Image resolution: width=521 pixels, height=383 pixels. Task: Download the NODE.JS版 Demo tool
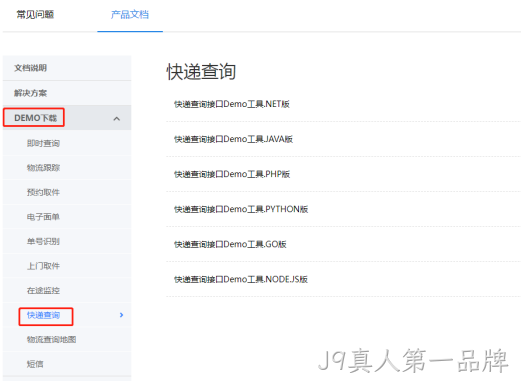pyautogui.click(x=241, y=279)
